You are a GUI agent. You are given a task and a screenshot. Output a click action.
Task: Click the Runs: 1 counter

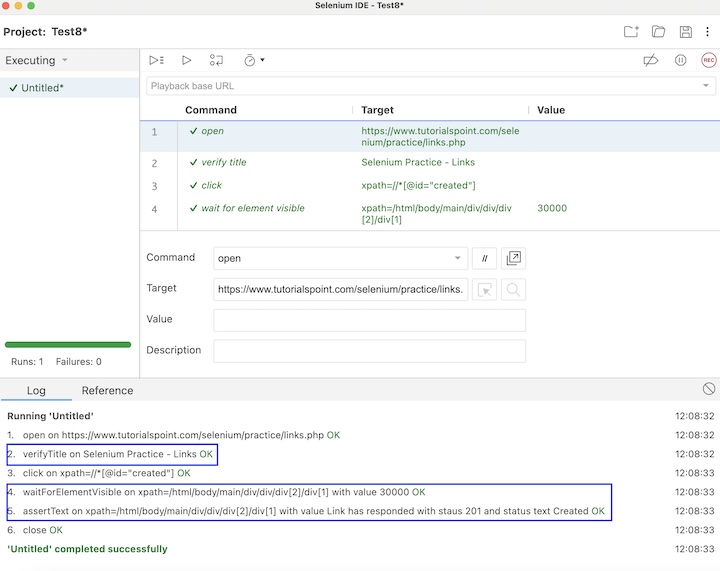point(27,362)
